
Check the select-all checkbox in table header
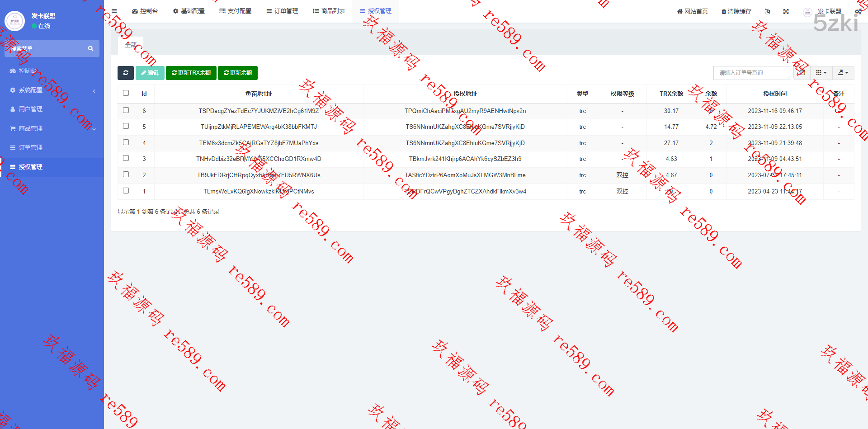[126, 93]
